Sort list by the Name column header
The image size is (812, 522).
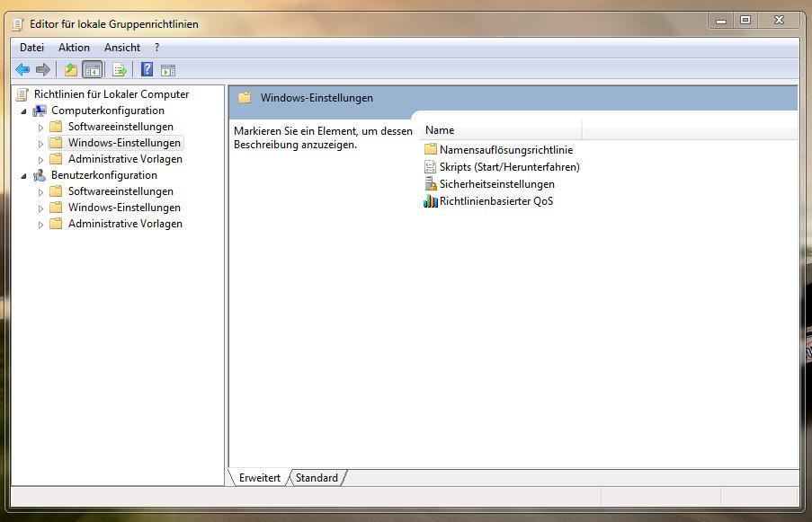tap(503, 130)
